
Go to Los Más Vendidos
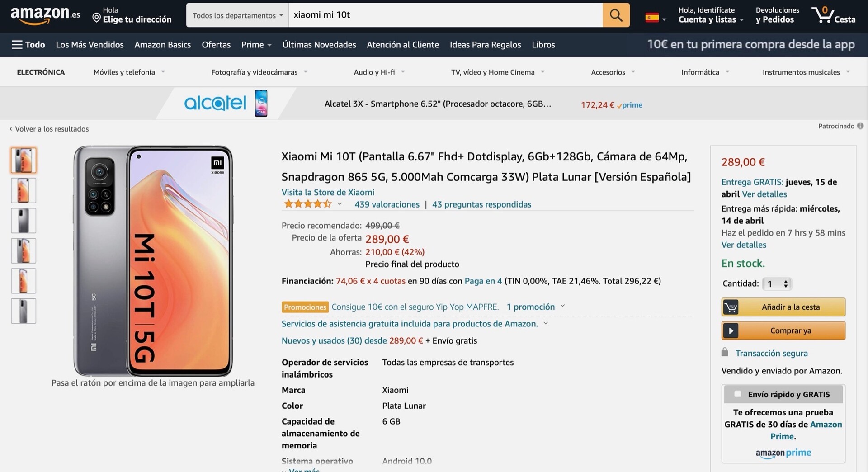pyautogui.click(x=90, y=45)
